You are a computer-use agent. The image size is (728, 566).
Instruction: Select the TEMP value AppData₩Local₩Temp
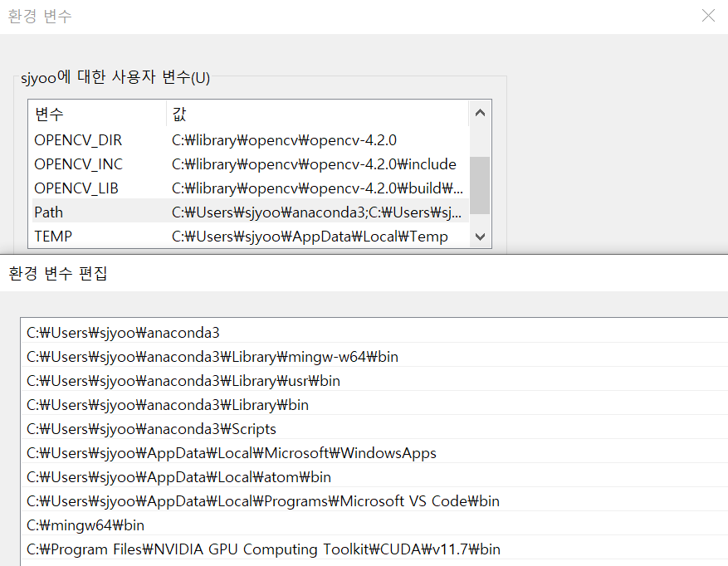pyautogui.click(x=310, y=237)
